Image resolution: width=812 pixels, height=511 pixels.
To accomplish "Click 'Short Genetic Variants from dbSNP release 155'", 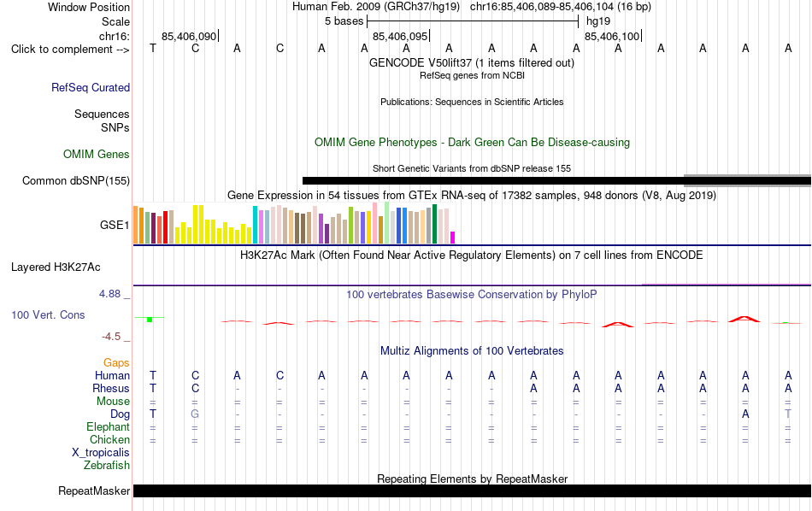I will (472, 168).
